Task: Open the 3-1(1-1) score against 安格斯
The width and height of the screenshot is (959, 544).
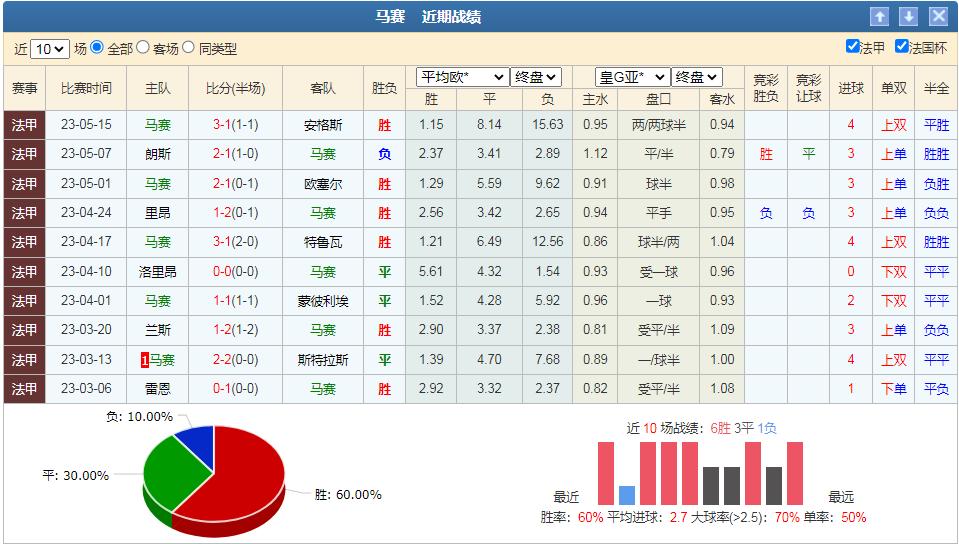Action: pos(235,125)
